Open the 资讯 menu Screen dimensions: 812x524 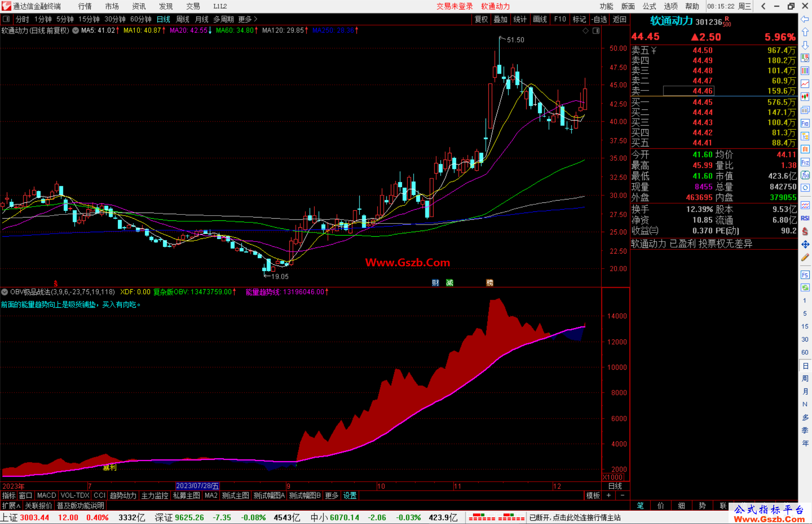point(139,6)
